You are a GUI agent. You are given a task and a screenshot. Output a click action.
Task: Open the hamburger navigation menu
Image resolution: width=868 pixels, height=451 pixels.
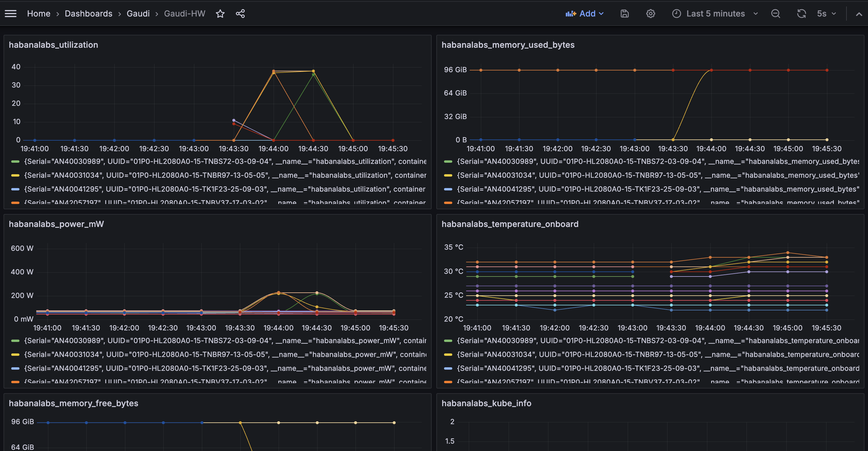[x=10, y=14]
